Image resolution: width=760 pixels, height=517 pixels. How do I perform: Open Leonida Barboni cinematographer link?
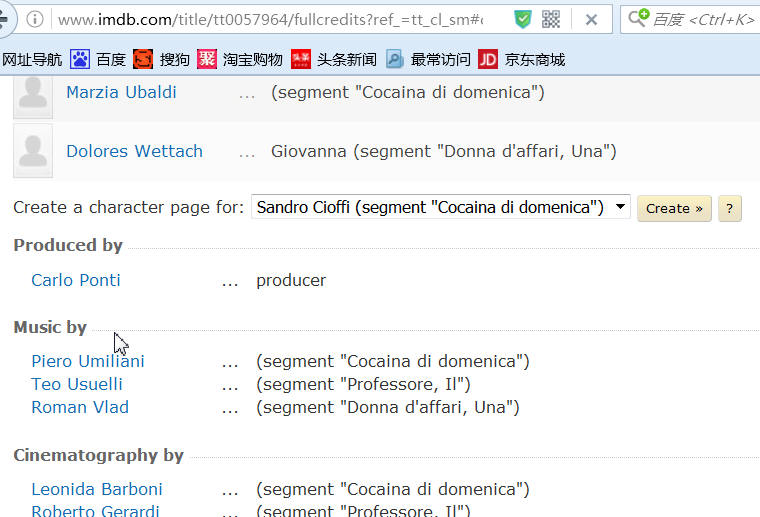click(96, 489)
